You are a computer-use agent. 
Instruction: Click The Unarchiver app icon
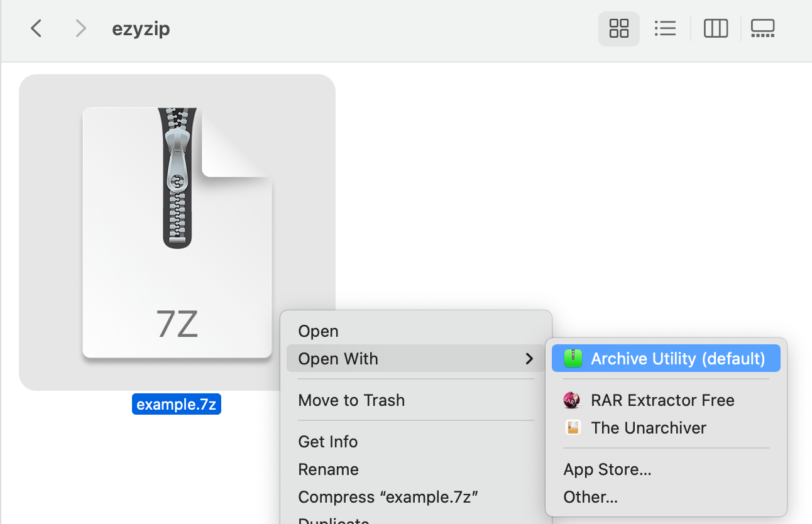pos(573,427)
